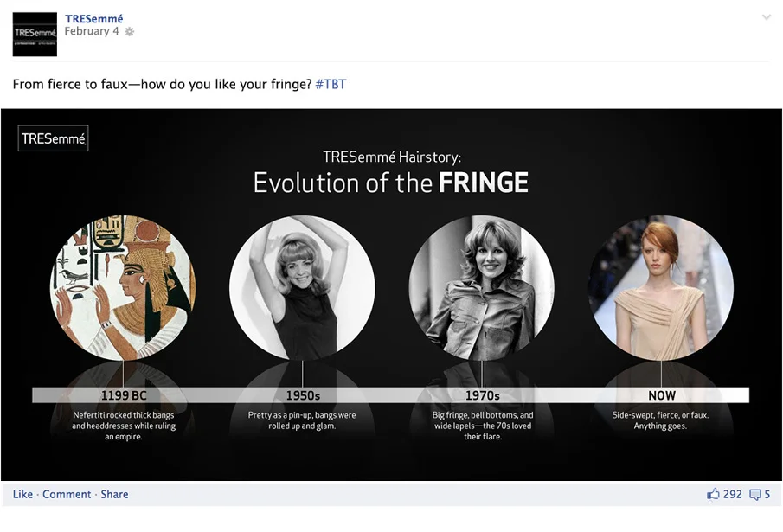Click the Comment link
This screenshot has height=532, width=783.
(67, 494)
